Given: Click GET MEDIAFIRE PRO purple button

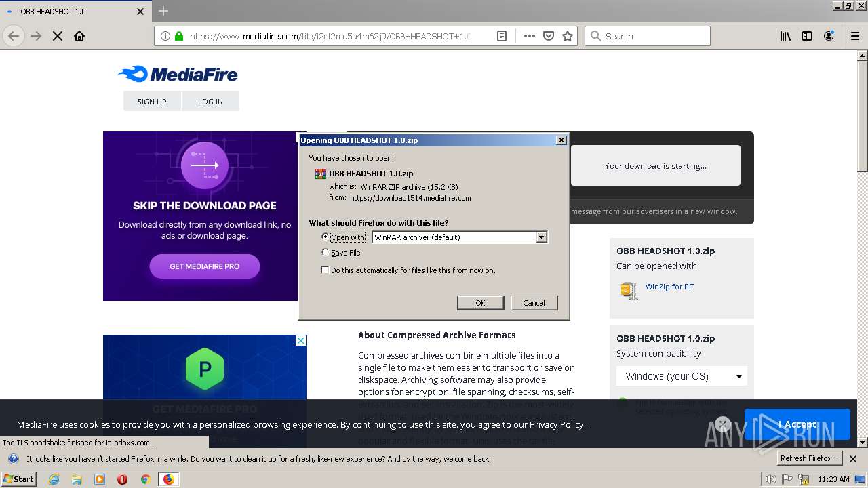Looking at the screenshot, I should 205,266.
